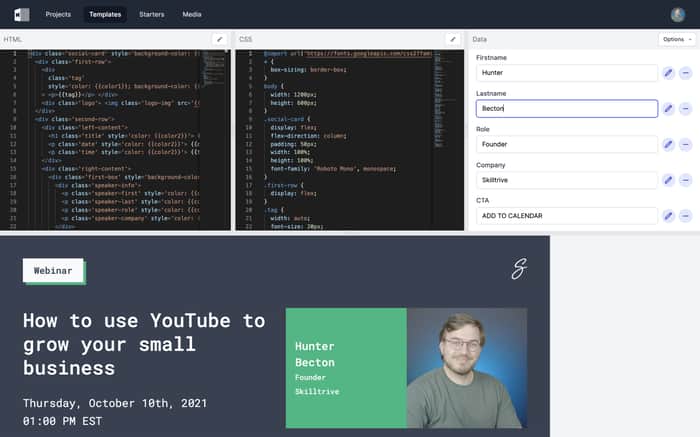Click the app logo in top navigation

[21, 15]
